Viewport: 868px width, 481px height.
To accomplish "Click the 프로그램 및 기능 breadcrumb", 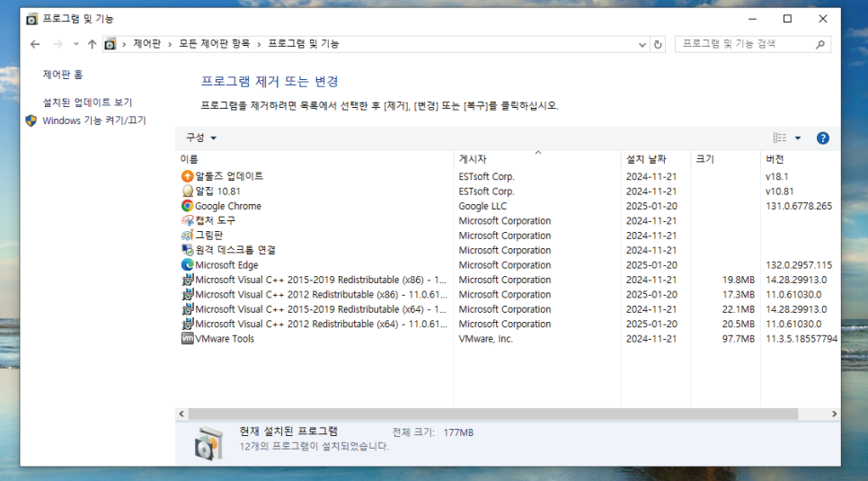I will click(x=304, y=44).
